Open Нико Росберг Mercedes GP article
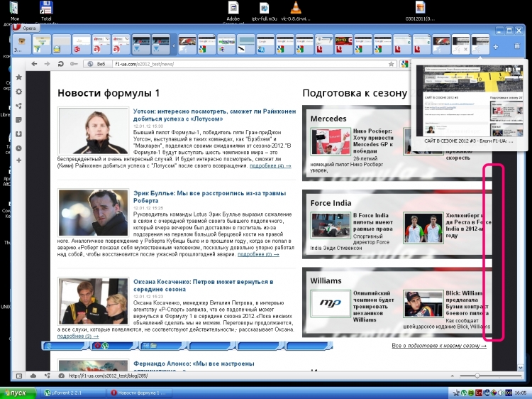 click(373, 141)
